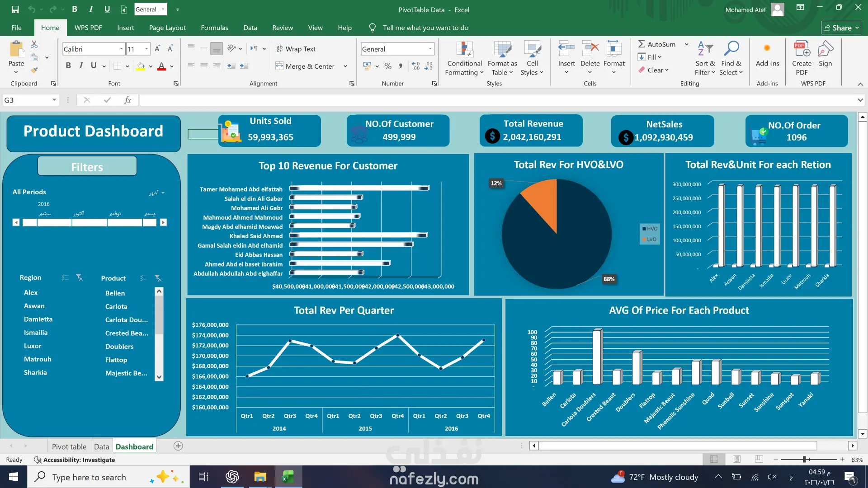Open ChatGPT from the taskbar
The height and width of the screenshot is (488, 868).
tap(232, 477)
